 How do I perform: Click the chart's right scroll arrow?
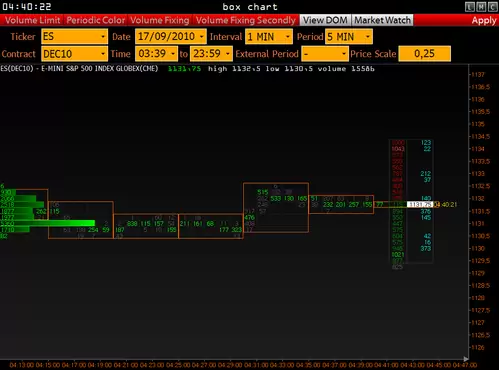click(466, 359)
